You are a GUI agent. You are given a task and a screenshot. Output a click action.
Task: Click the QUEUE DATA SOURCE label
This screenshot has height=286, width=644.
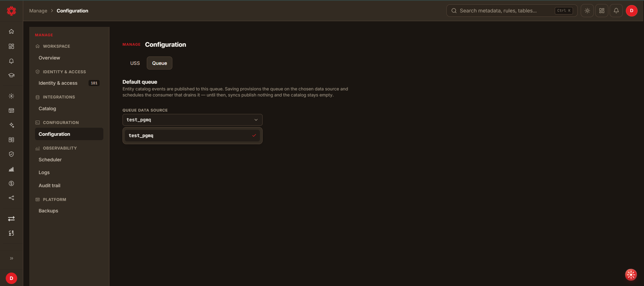tap(145, 110)
